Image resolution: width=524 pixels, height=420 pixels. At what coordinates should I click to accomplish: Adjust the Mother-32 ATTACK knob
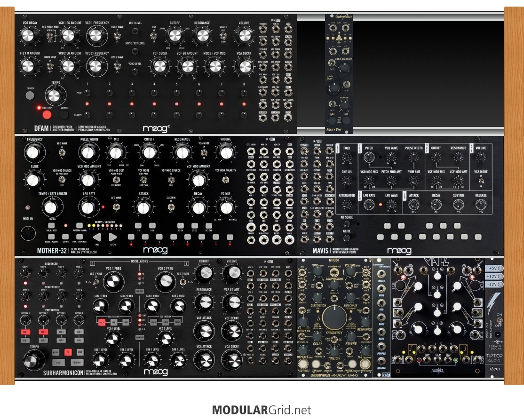tap(143, 207)
